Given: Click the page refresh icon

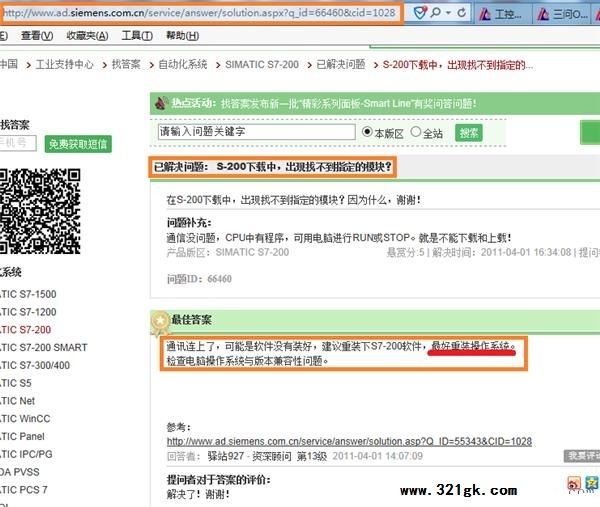Looking at the screenshot, I should click(461, 13).
